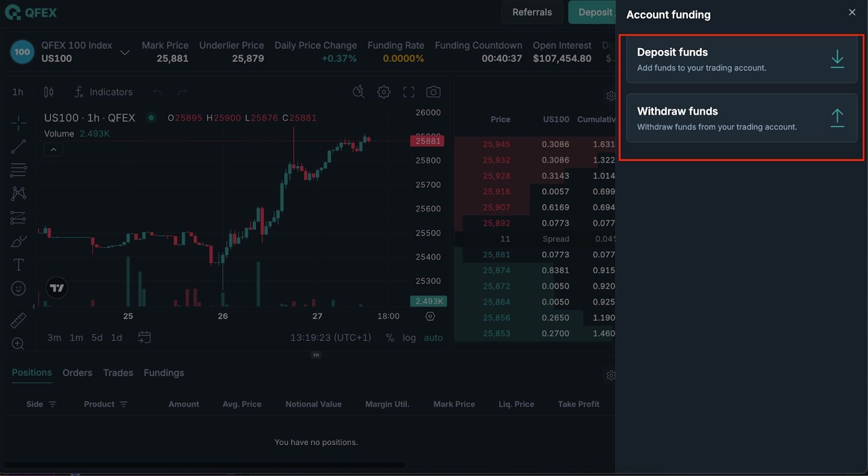
Task: Open timezone 13:19:23 (UTC+1) selector
Action: click(330, 338)
